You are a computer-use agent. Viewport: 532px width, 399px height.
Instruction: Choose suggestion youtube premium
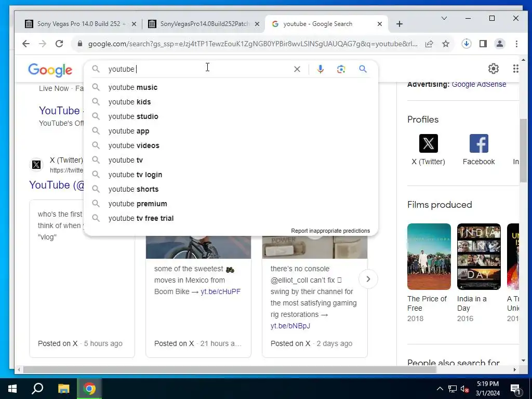(x=231, y=204)
